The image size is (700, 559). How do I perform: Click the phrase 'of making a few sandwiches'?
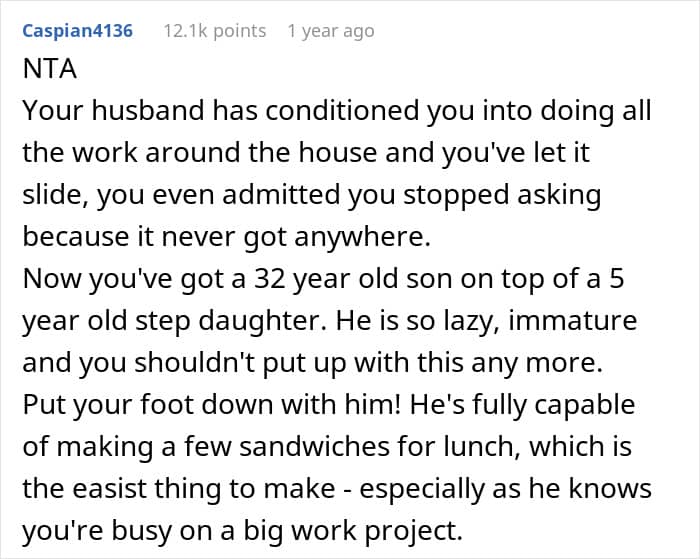tap(206, 446)
